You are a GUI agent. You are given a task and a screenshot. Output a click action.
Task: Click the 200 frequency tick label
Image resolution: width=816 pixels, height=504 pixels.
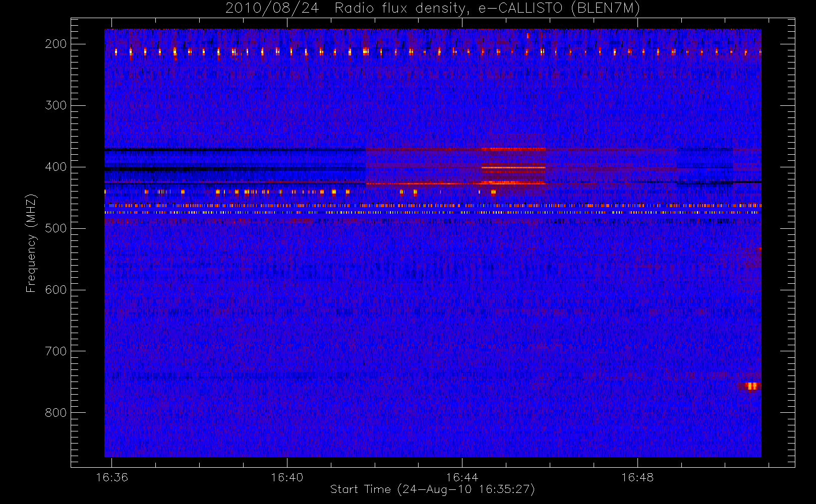55,44
